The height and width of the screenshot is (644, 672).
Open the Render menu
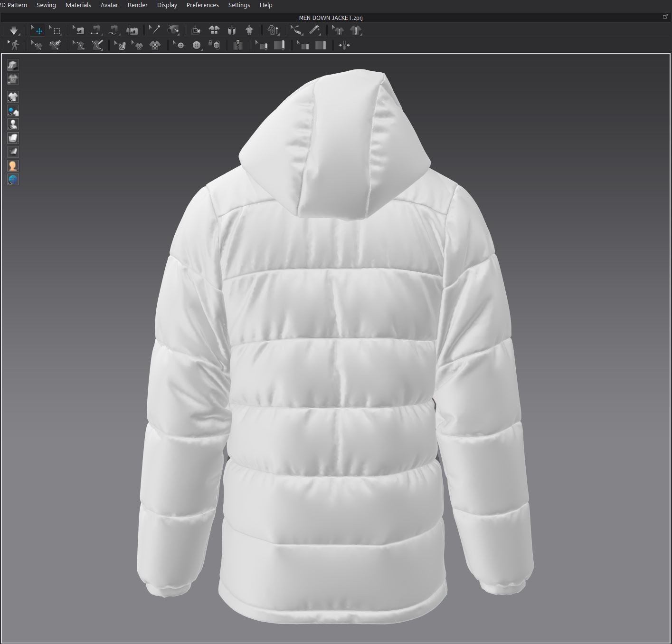138,5
